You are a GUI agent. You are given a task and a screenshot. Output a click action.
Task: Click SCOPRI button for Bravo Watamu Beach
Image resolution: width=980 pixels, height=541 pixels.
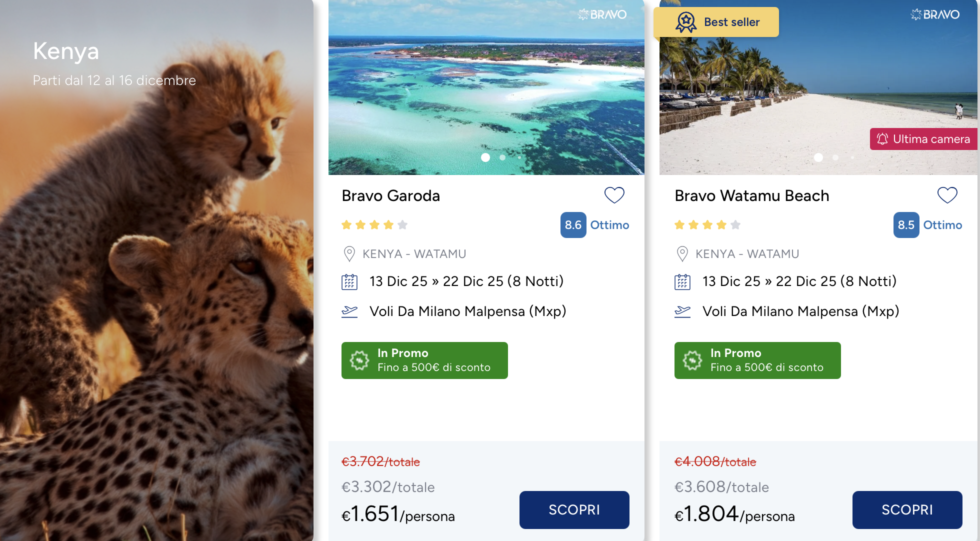click(x=907, y=509)
